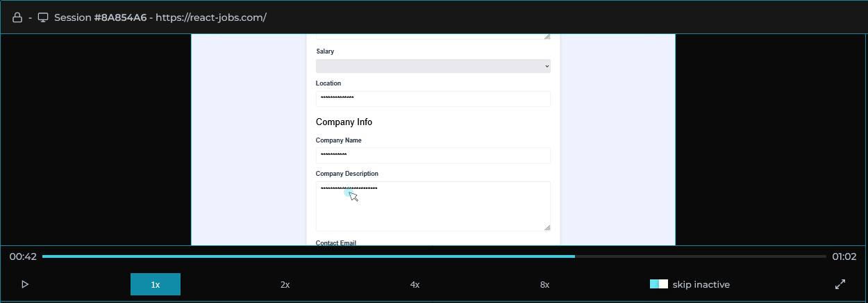Toggle the skip inactive switch
868x303 pixels.
(x=658, y=284)
